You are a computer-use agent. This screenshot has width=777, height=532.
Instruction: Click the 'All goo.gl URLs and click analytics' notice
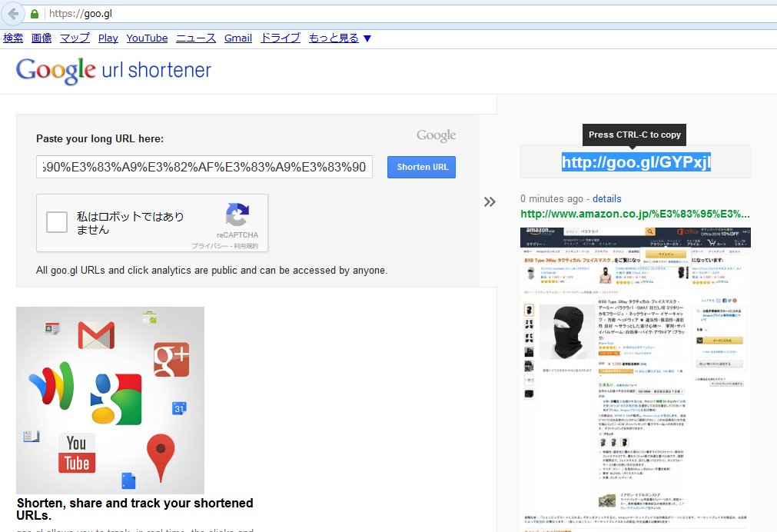coord(211,270)
